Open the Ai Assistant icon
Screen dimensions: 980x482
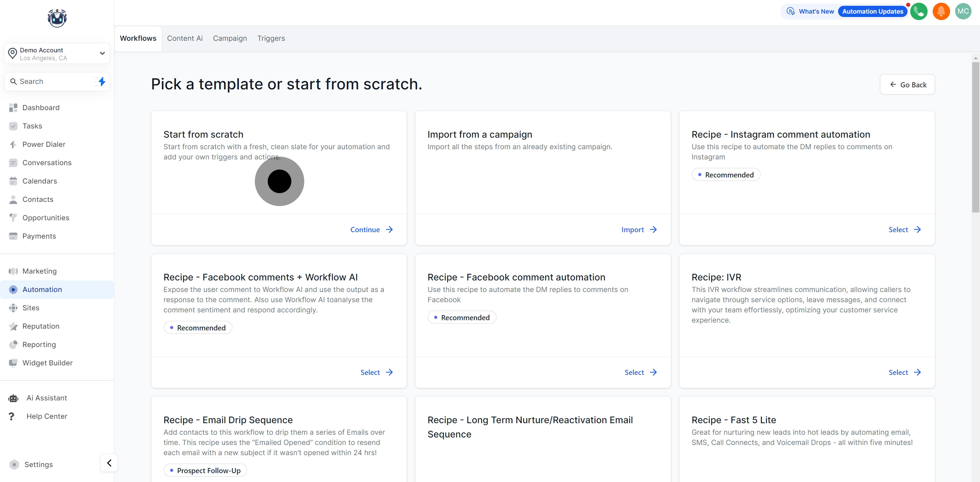[x=13, y=398]
